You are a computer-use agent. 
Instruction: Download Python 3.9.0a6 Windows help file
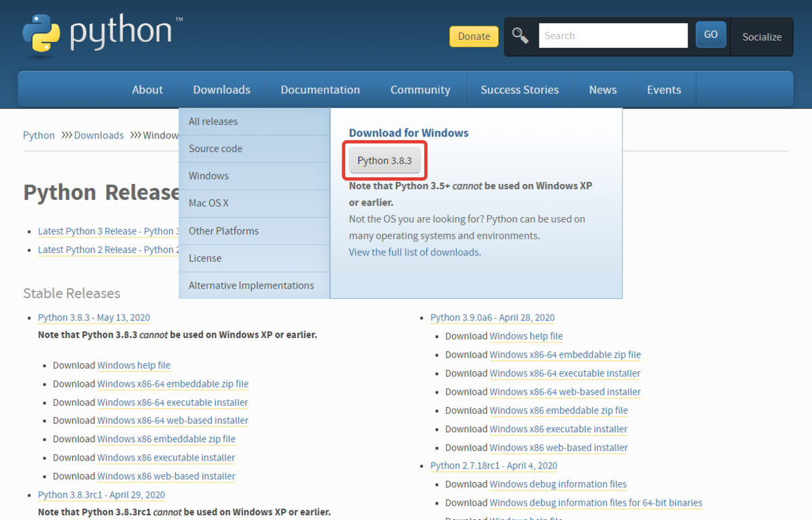coord(526,336)
